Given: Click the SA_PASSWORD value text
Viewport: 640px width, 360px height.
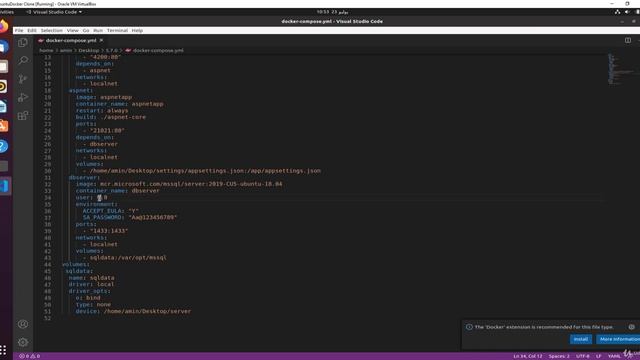Looking at the screenshot, I should click(x=153, y=218).
